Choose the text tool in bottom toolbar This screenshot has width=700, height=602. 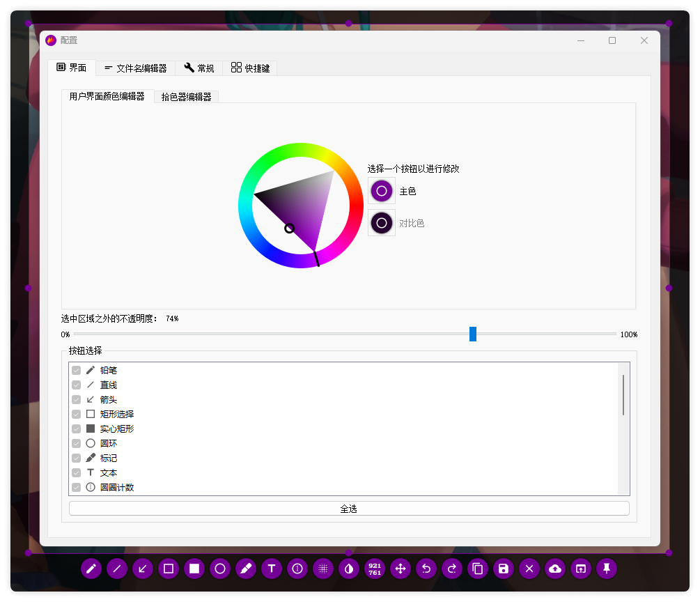point(272,569)
